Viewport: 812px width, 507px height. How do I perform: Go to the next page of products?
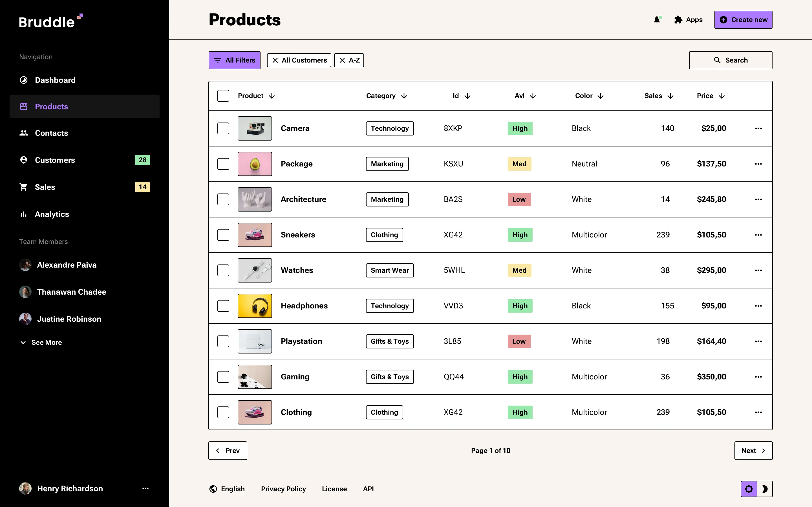pyautogui.click(x=753, y=450)
